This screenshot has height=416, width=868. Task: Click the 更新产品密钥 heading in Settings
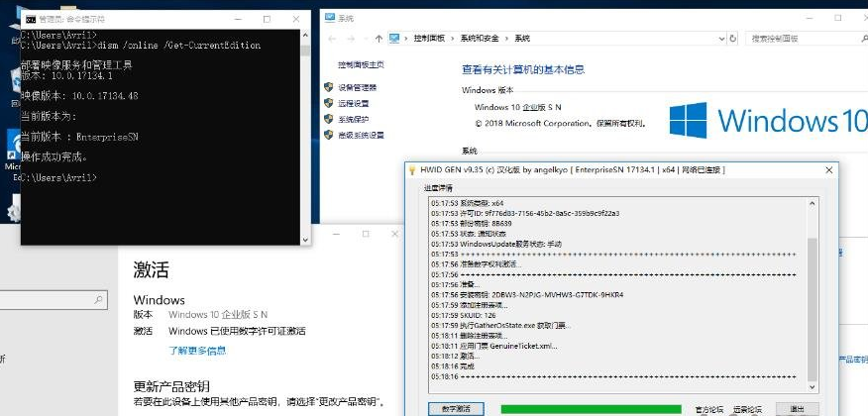click(x=171, y=386)
